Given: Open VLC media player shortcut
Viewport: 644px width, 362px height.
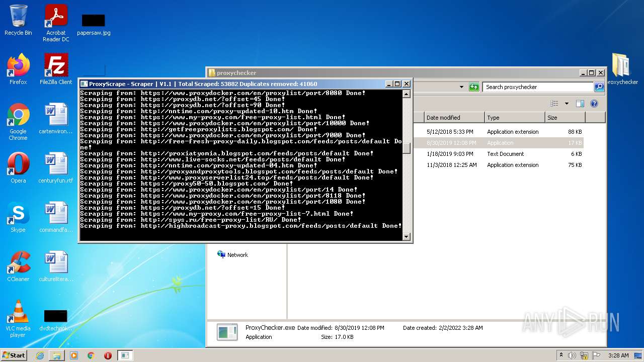Looking at the screenshot, I should click(18, 319).
